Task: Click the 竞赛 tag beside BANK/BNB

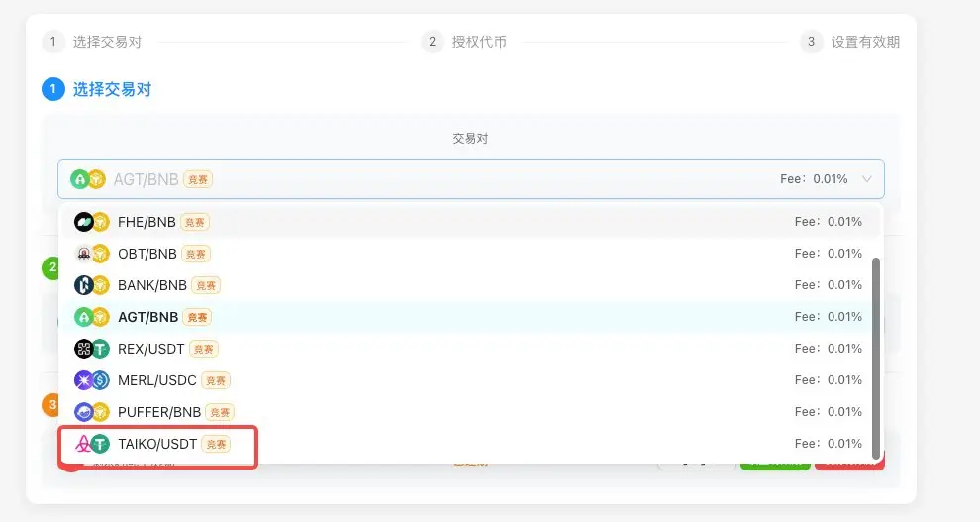Action: click(x=206, y=285)
